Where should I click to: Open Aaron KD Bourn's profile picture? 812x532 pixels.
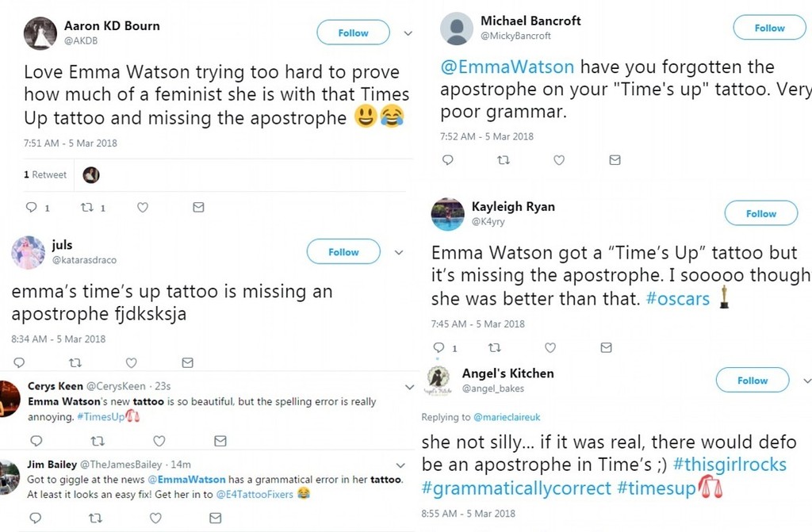click(x=40, y=33)
